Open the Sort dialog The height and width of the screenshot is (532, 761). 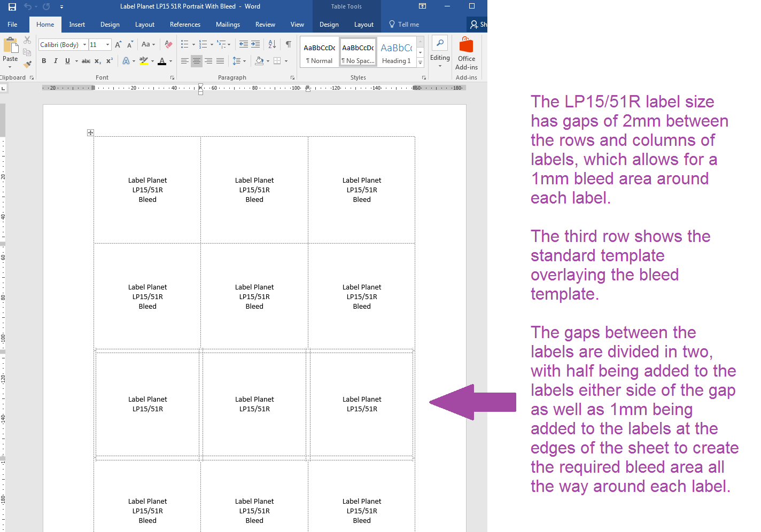click(x=272, y=44)
